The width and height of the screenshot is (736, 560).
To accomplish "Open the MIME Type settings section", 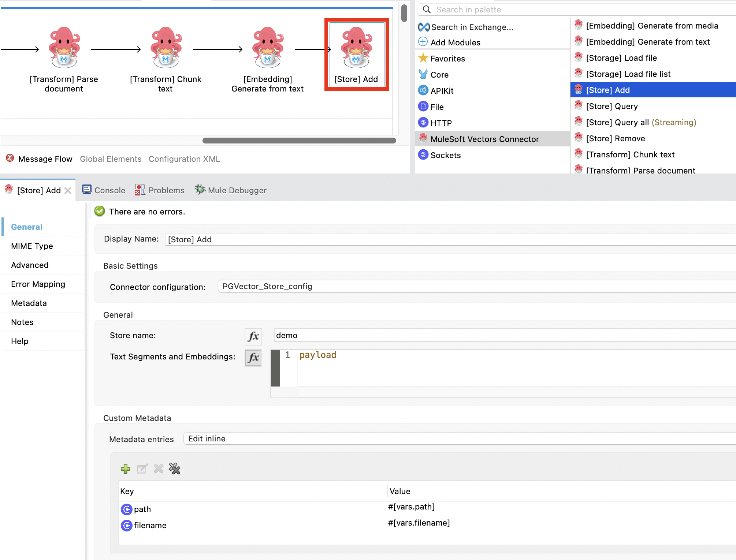I will [x=43, y=246].
